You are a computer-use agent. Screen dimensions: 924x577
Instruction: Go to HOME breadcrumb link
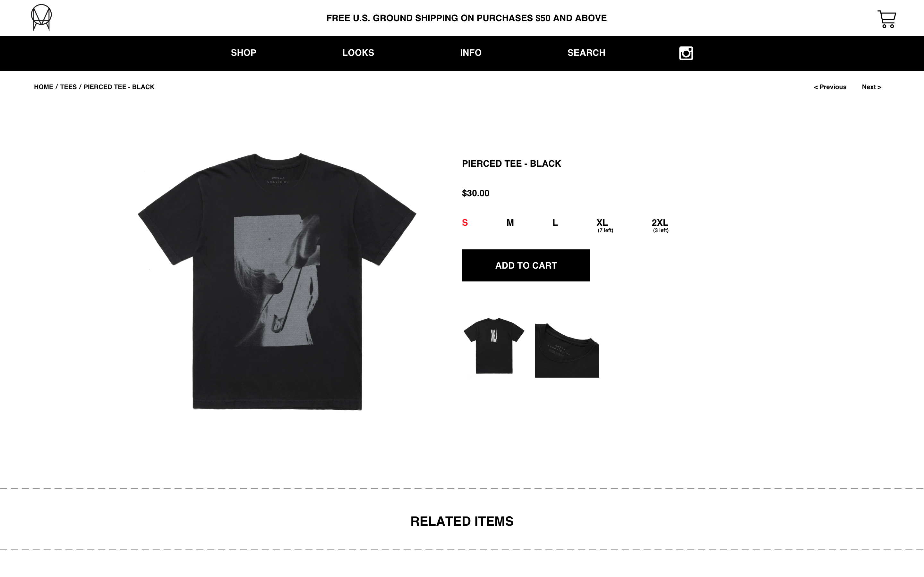tap(44, 87)
